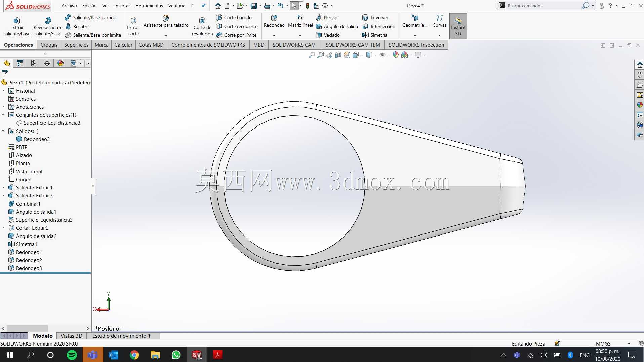Select Ángulo de salida tool
This screenshot has height=362, width=644.
tap(337, 26)
